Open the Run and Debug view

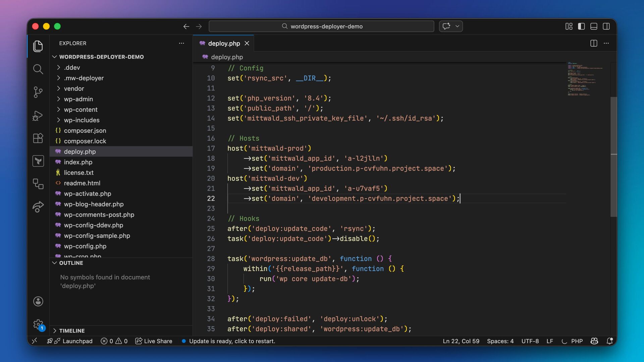click(38, 115)
